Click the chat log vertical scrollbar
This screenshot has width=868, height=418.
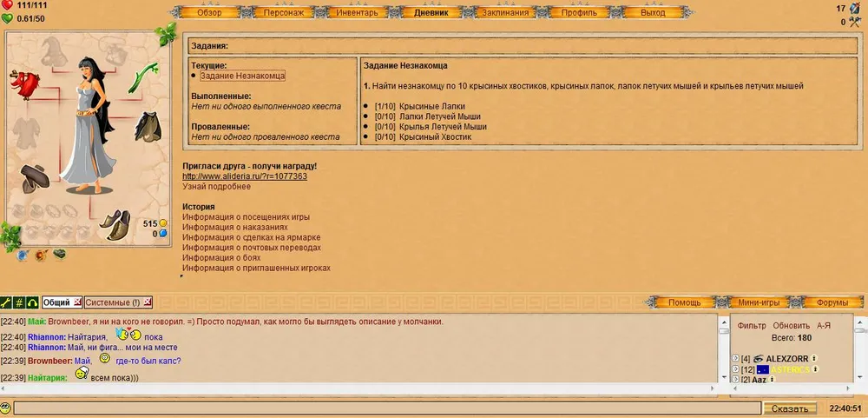click(724, 348)
